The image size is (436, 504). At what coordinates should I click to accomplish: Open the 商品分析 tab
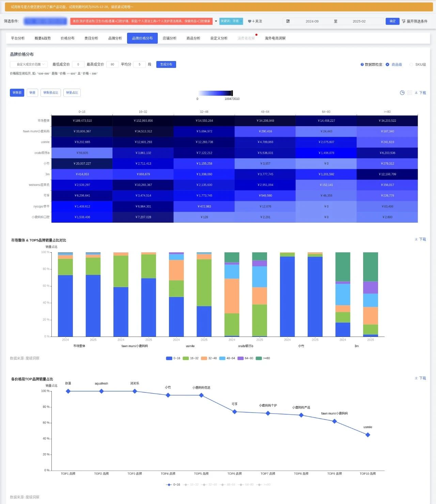tap(193, 38)
